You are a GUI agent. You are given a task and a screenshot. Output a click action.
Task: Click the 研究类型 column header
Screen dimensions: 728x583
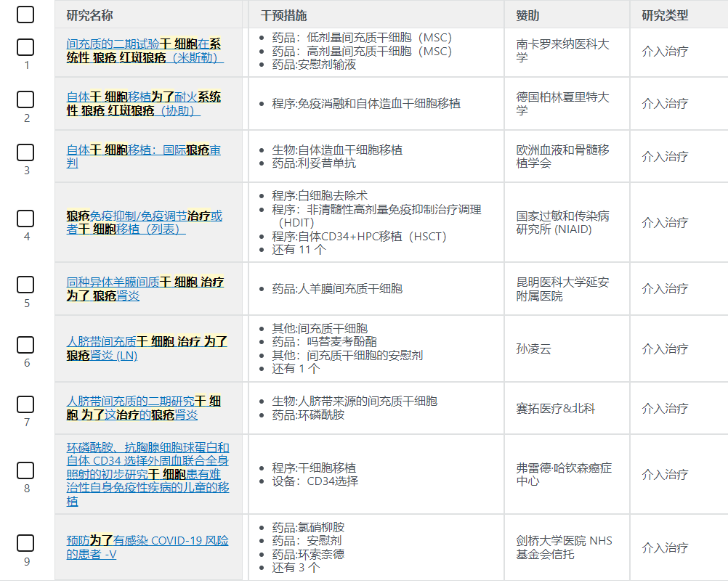pos(664,15)
